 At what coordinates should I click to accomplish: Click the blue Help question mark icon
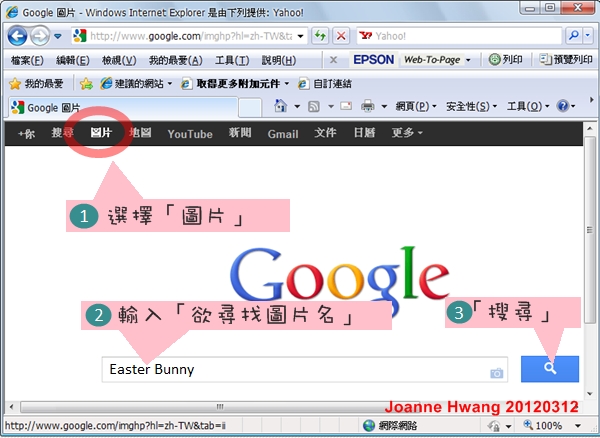[x=563, y=106]
